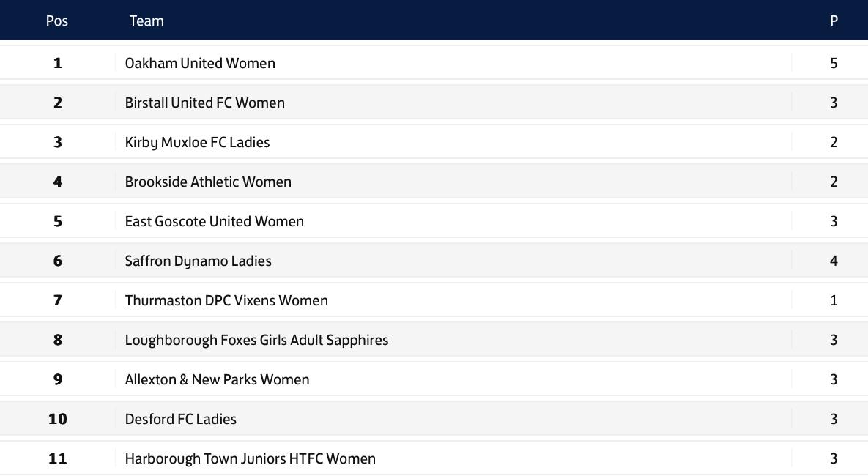
Task: Click East Goscote United Women
Action: pos(214,221)
